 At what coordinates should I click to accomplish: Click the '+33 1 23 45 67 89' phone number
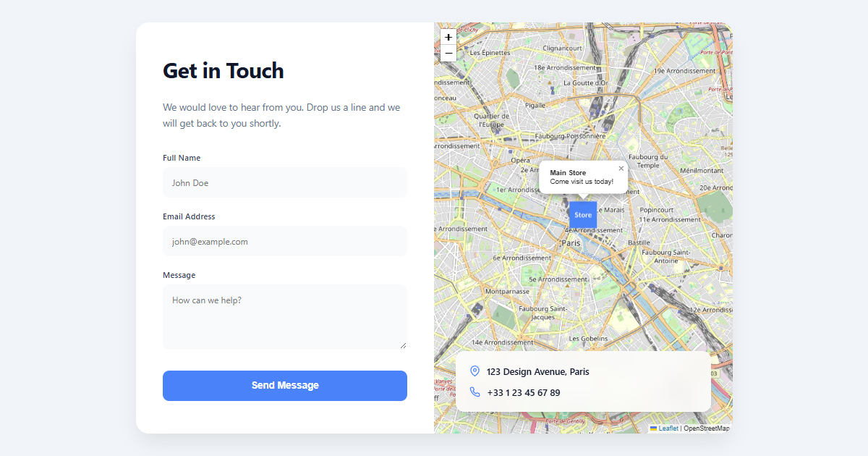[x=524, y=392]
